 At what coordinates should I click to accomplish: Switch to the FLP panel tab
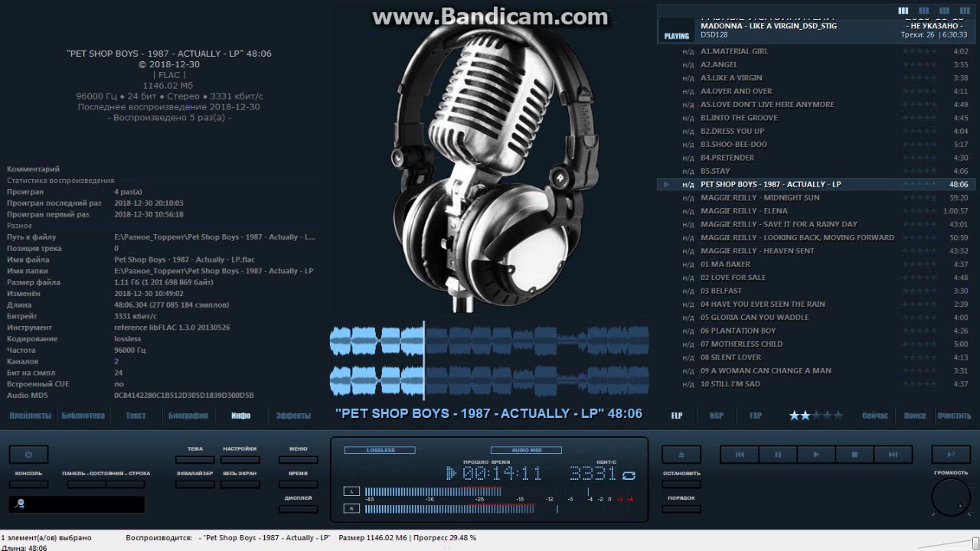tap(677, 416)
